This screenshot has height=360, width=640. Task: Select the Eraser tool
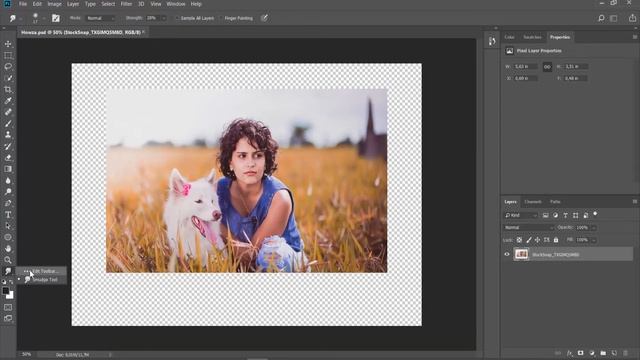click(8, 158)
